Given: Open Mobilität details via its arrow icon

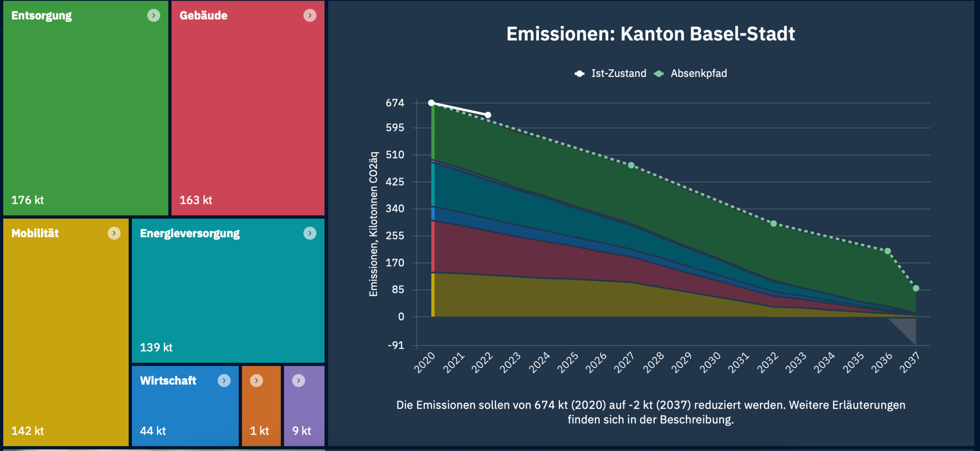Looking at the screenshot, I should click(114, 233).
